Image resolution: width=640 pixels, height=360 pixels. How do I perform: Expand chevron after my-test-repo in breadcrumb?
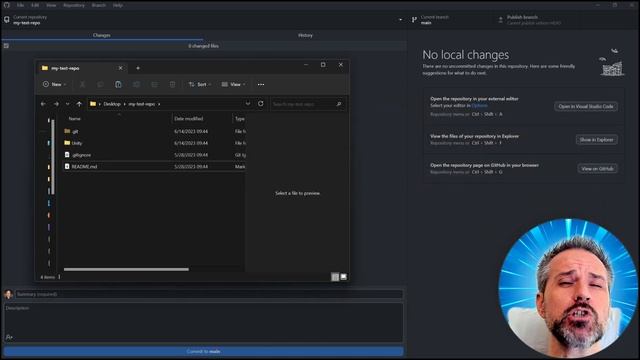click(159, 104)
